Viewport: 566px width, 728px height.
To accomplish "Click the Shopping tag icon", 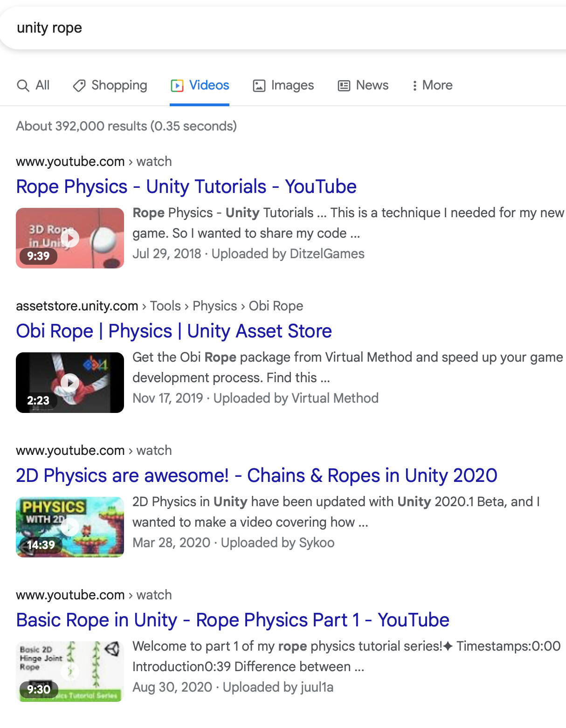I will pyautogui.click(x=79, y=86).
